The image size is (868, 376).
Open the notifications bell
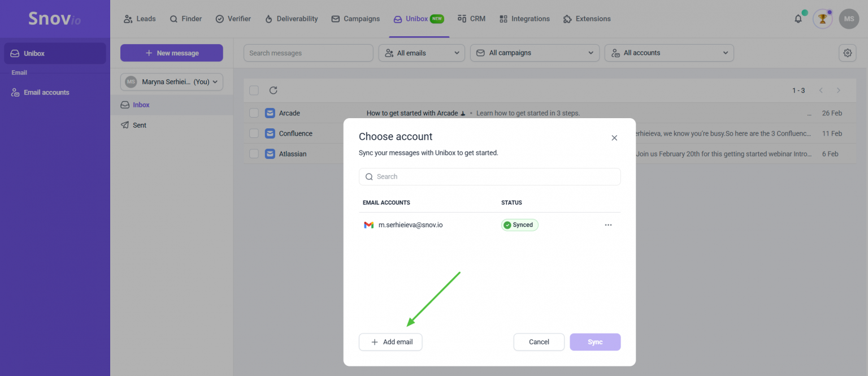click(x=798, y=19)
